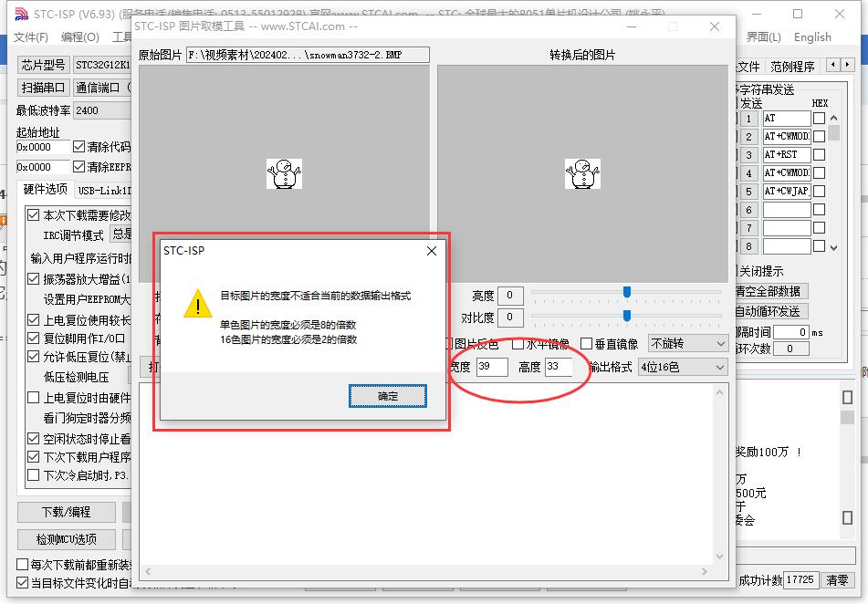Click the scroll down arrow of the send list
868x604 pixels.
click(x=833, y=247)
